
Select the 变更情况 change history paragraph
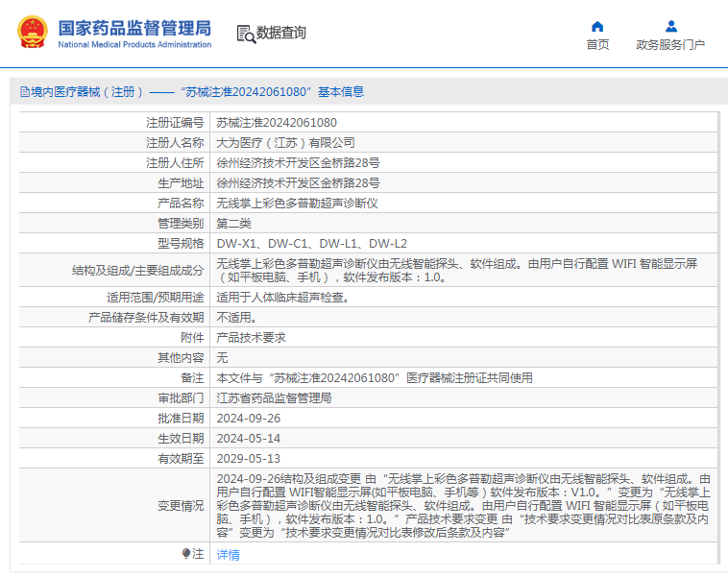(463, 506)
